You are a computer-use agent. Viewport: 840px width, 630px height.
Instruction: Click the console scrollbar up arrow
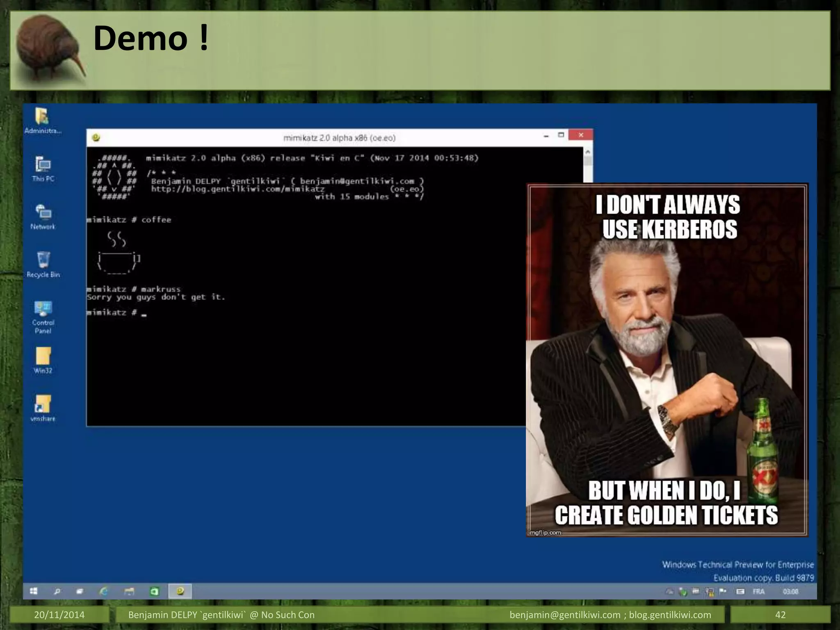pos(588,151)
